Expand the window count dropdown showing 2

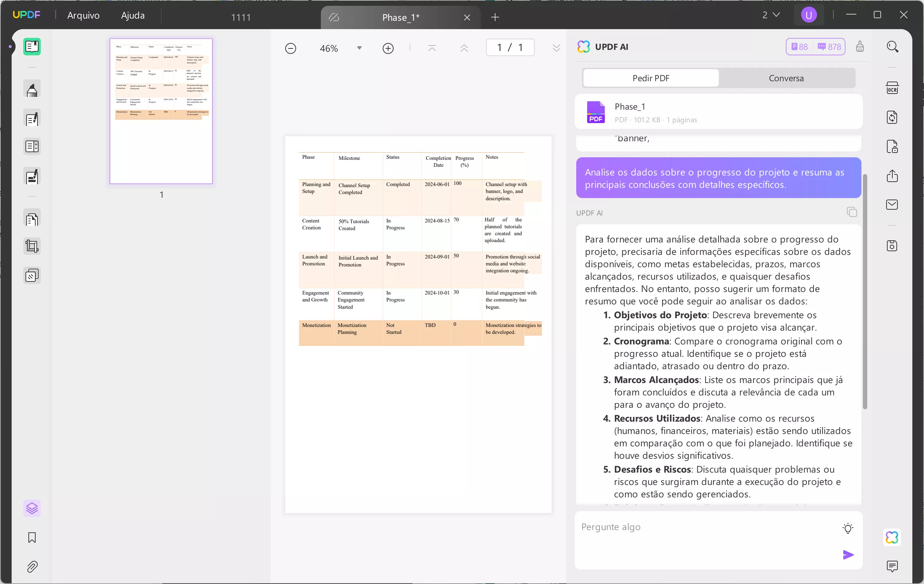coord(770,15)
